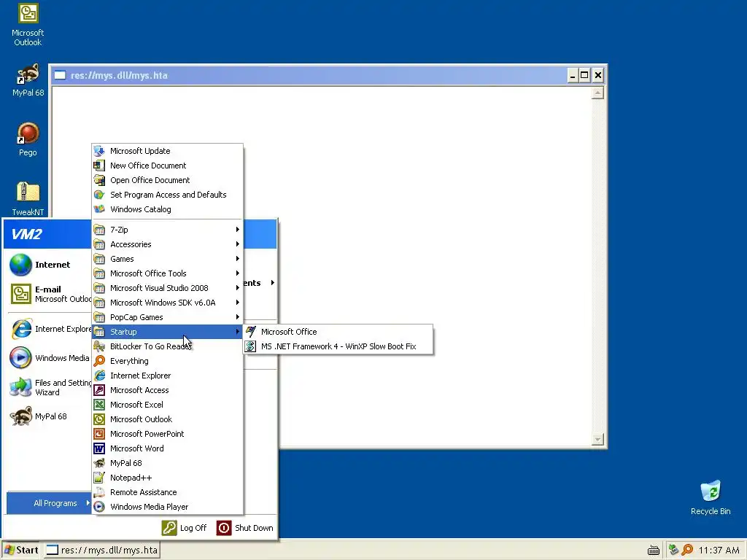Launch MyPal 68 from All Programs list
Viewport: 747px width, 560px height.
[x=167, y=463]
